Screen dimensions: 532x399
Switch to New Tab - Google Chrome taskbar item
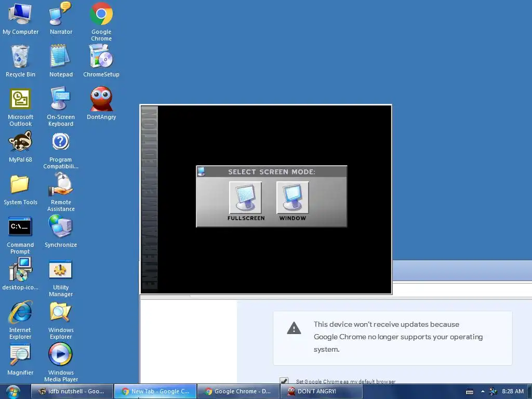155,391
